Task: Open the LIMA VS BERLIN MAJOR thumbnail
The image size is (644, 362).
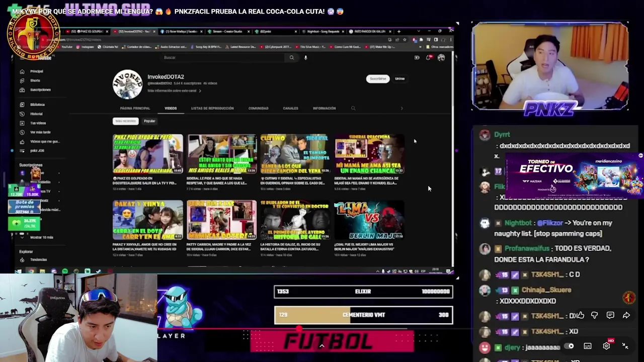Action: click(x=369, y=220)
